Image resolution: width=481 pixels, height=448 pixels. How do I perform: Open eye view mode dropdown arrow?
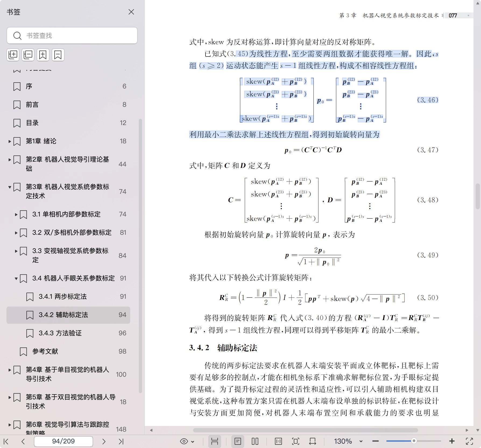193,442
